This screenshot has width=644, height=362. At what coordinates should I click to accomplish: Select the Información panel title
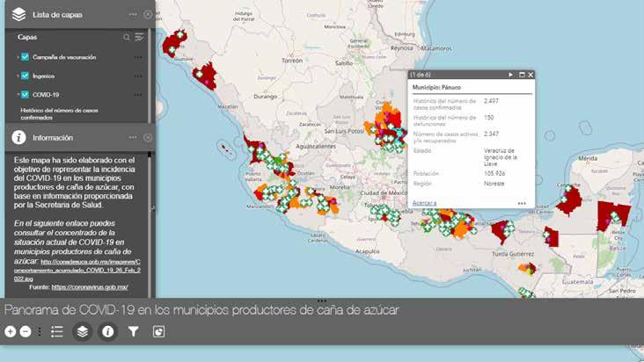[53, 138]
